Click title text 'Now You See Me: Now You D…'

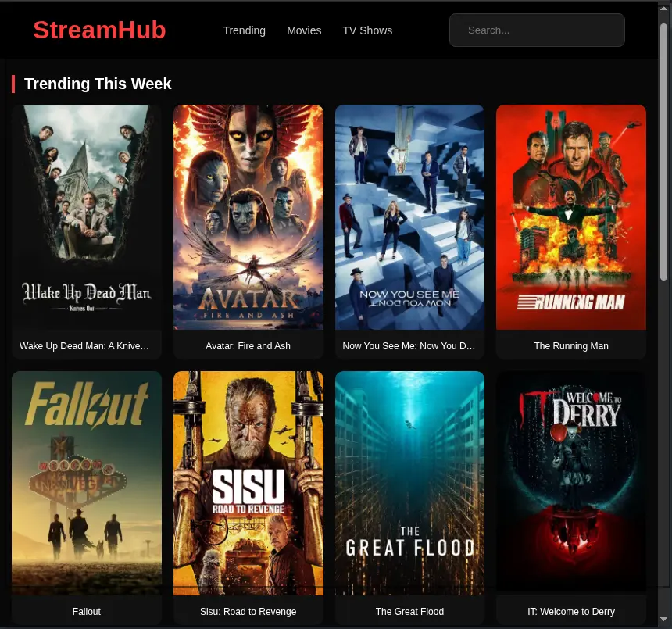pyautogui.click(x=409, y=346)
